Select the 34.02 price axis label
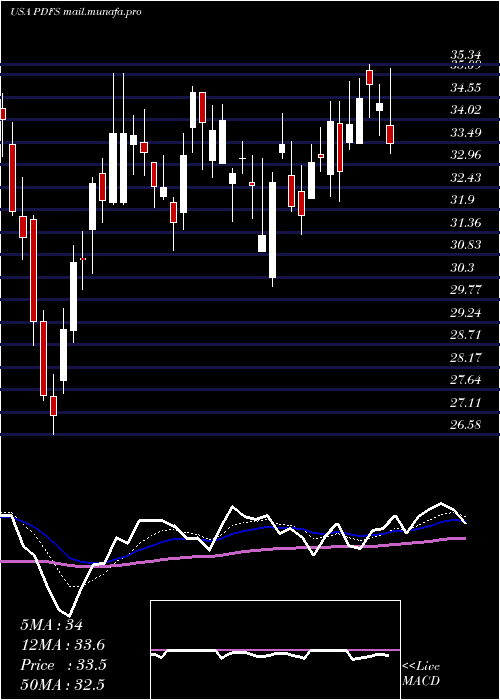Viewport: 500px width, 700px height. pos(466,110)
